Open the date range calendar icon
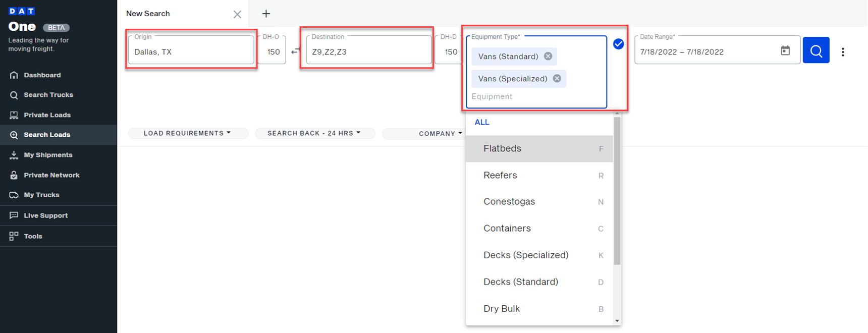The width and height of the screenshot is (868, 333). click(x=785, y=50)
